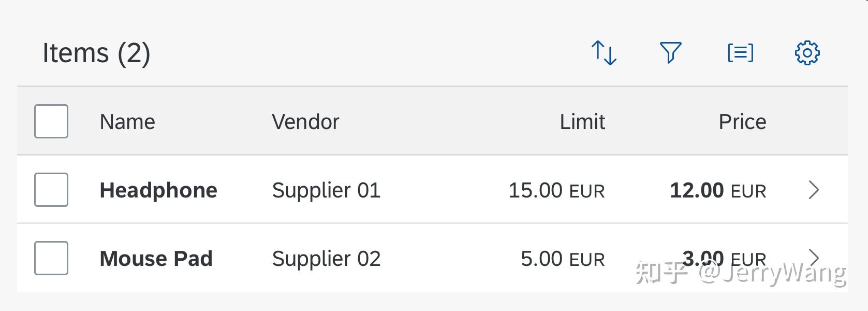
Task: Select the header select-all checkbox
Action: [x=51, y=121]
